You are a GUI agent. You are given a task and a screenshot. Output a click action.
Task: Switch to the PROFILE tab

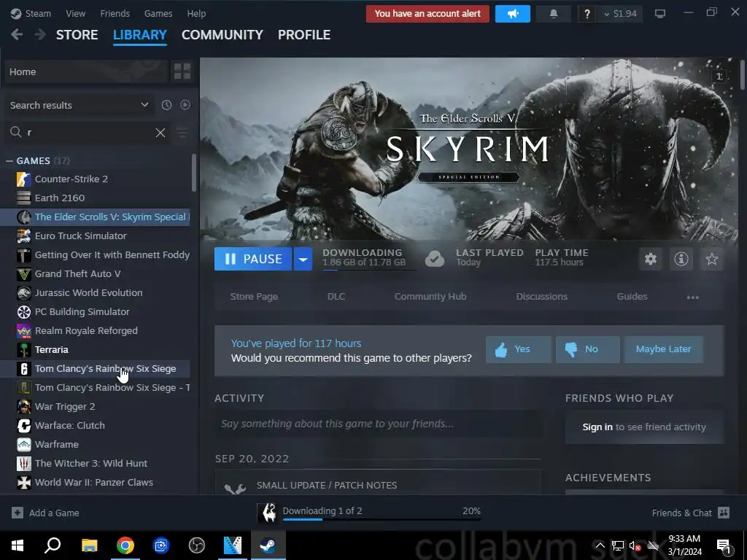(x=304, y=35)
